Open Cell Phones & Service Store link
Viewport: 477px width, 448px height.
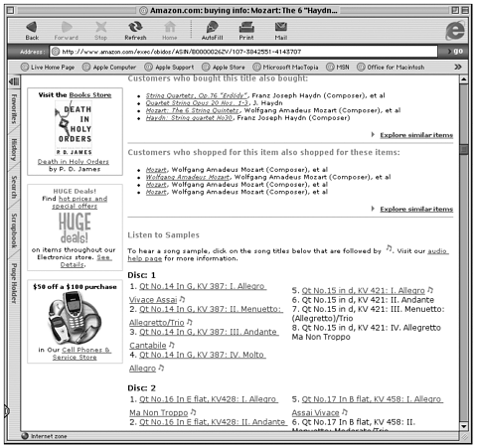coord(82,354)
